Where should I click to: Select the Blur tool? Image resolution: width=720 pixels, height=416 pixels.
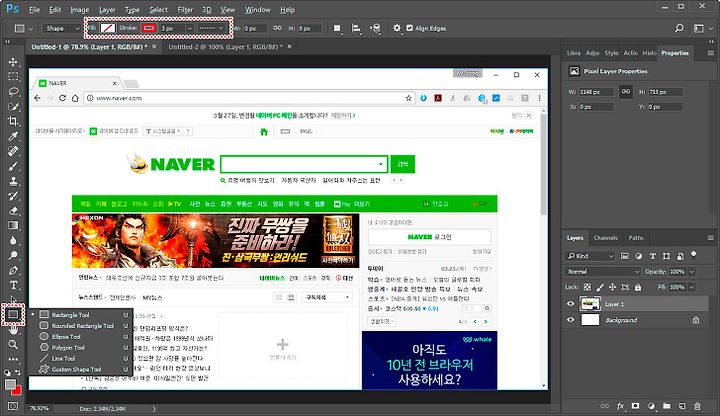pos(13,241)
